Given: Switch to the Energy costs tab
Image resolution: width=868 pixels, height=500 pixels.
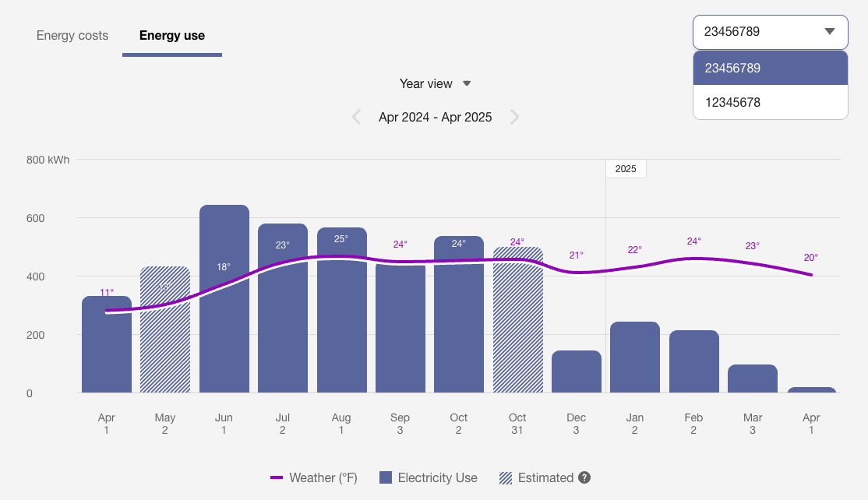Looking at the screenshot, I should tap(72, 35).
